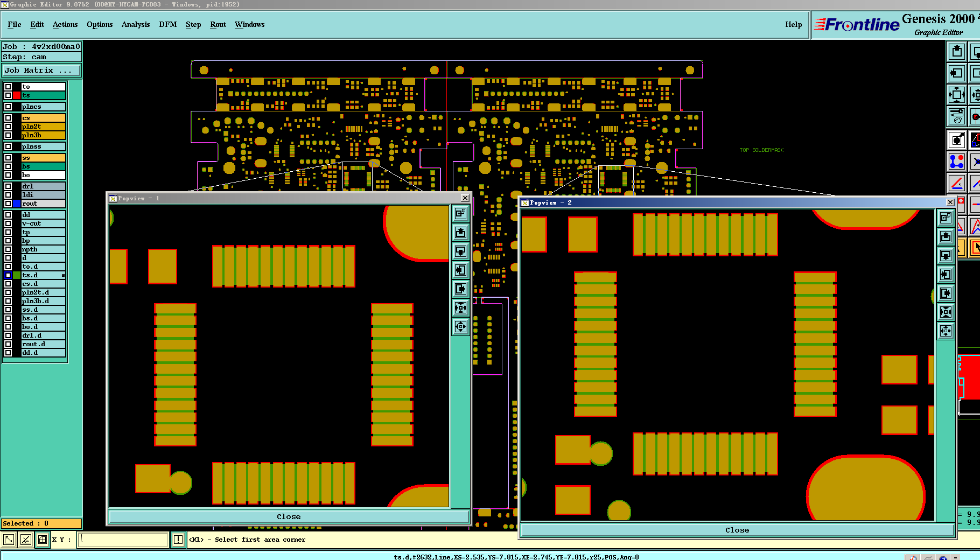Select the feature-select tool with black dot and arrow
Screen dimensions: 980x560
[957, 140]
